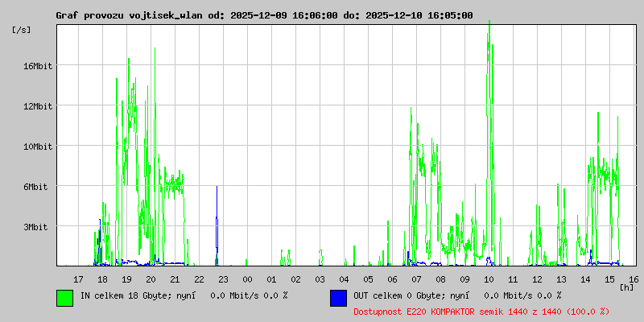Viewport: 644px width, 322px height.
Task: Click the x-axis hour label '04'
Action: pos(344,279)
